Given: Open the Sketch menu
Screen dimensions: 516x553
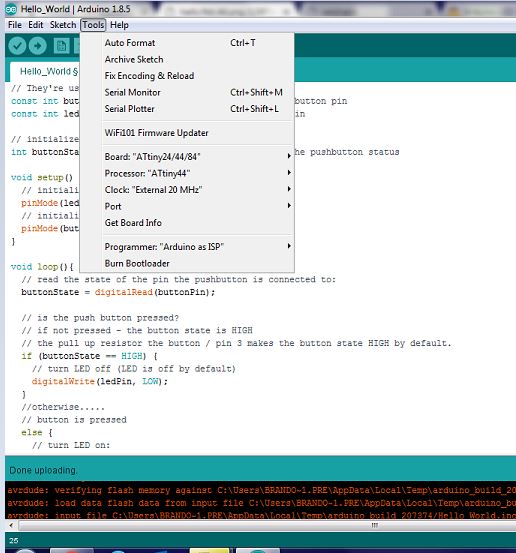Looking at the screenshot, I should (63, 25).
